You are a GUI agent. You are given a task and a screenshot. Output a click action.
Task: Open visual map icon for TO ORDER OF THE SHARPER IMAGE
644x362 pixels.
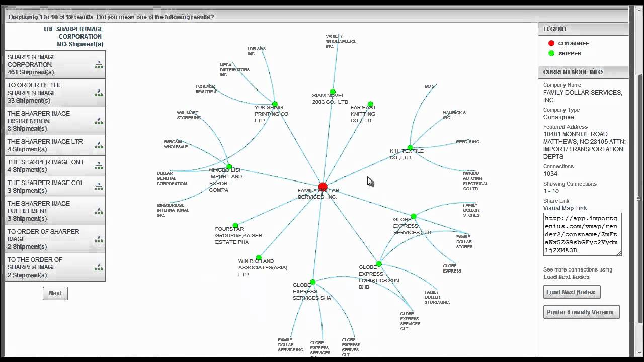point(99,93)
